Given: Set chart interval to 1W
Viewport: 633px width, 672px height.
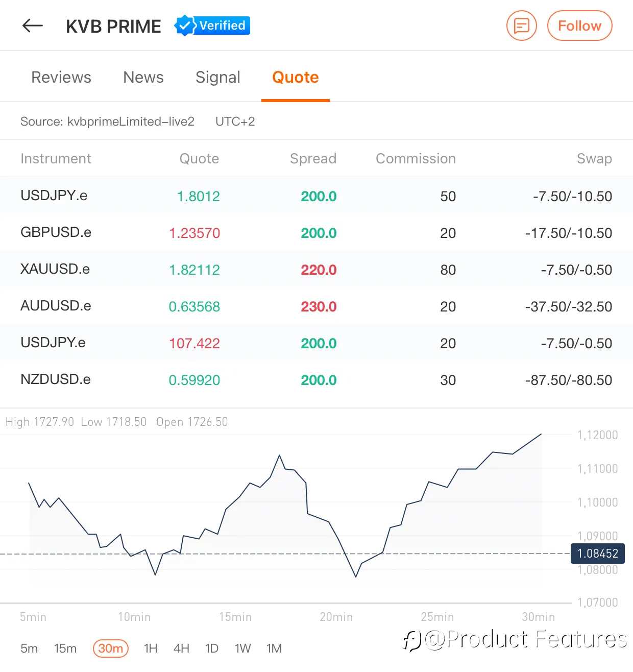Looking at the screenshot, I should coord(243,649).
